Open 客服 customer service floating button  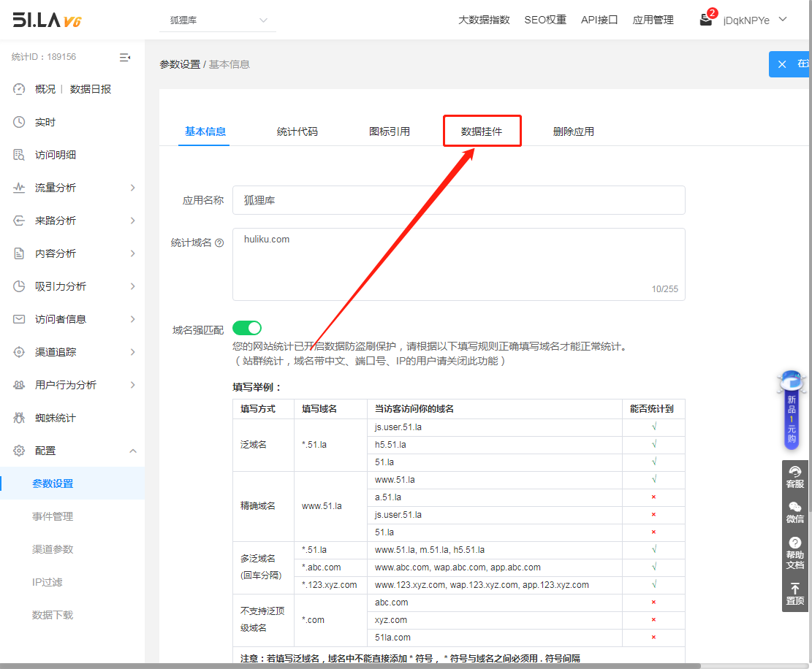(795, 477)
